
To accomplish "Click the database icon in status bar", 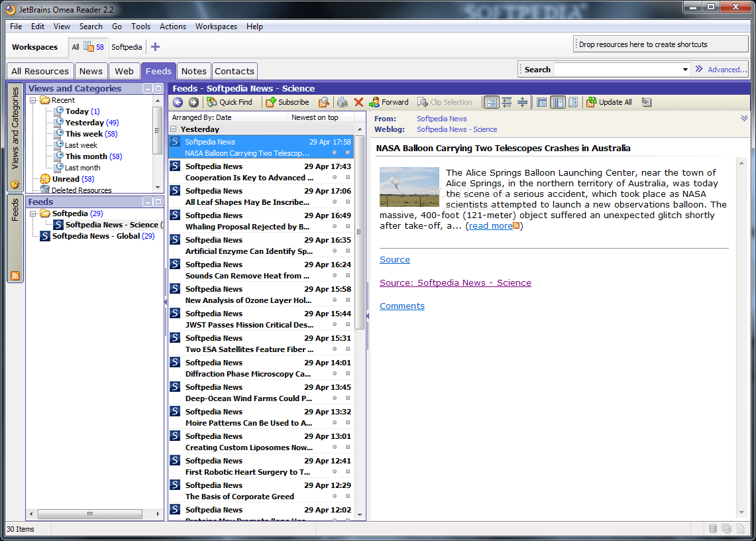I will (713, 529).
